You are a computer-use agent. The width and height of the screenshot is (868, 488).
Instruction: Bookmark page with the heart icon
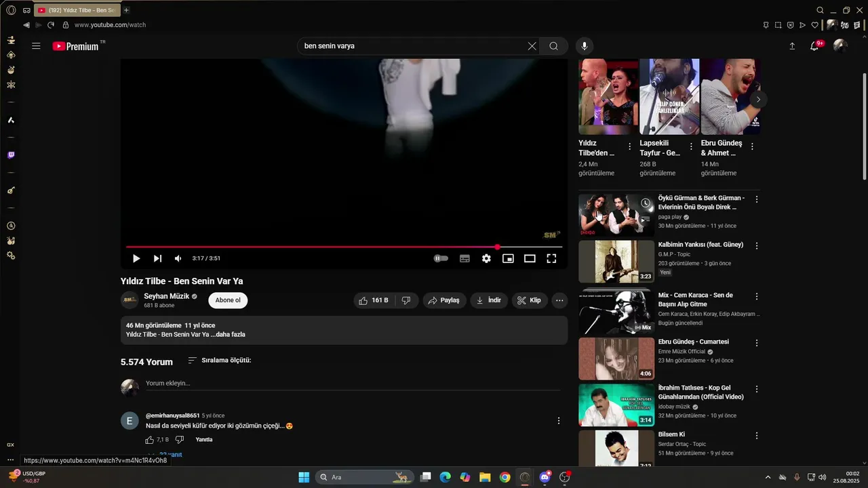click(x=814, y=25)
